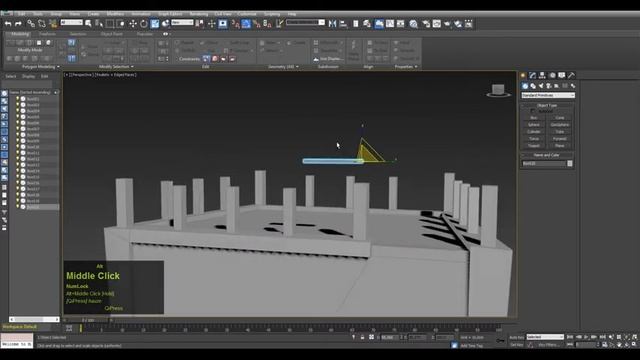This screenshot has width=640, height=360.
Task: Click the Create tab sun icon
Action: pyautogui.click(x=523, y=75)
